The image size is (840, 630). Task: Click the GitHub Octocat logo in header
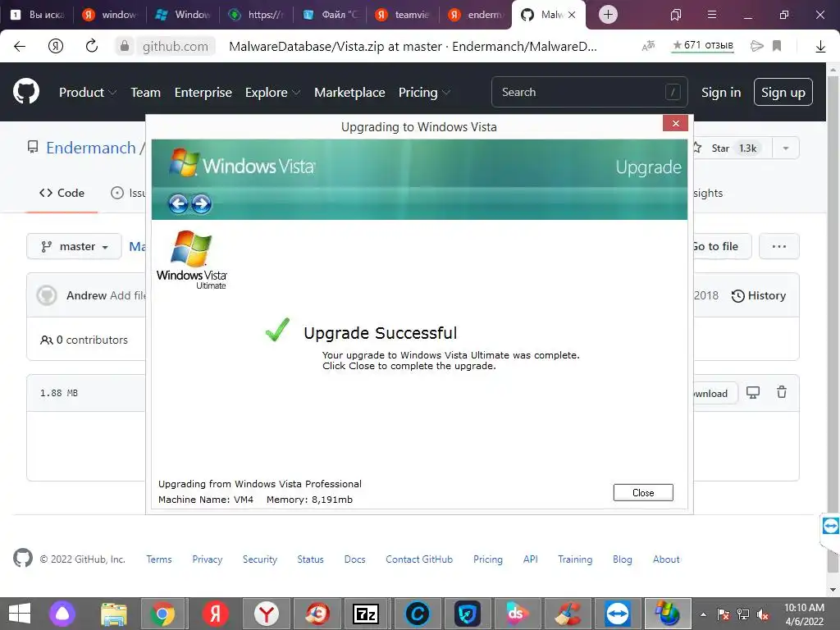coord(26,92)
